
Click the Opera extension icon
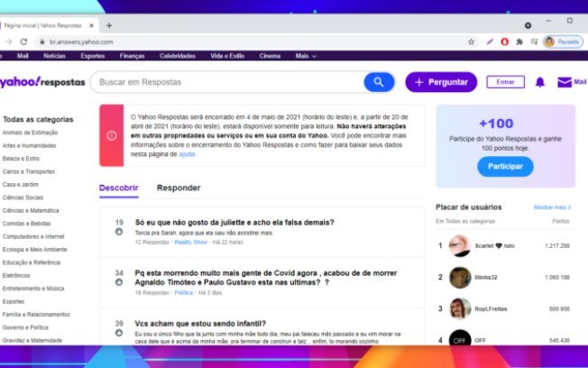pyautogui.click(x=504, y=41)
